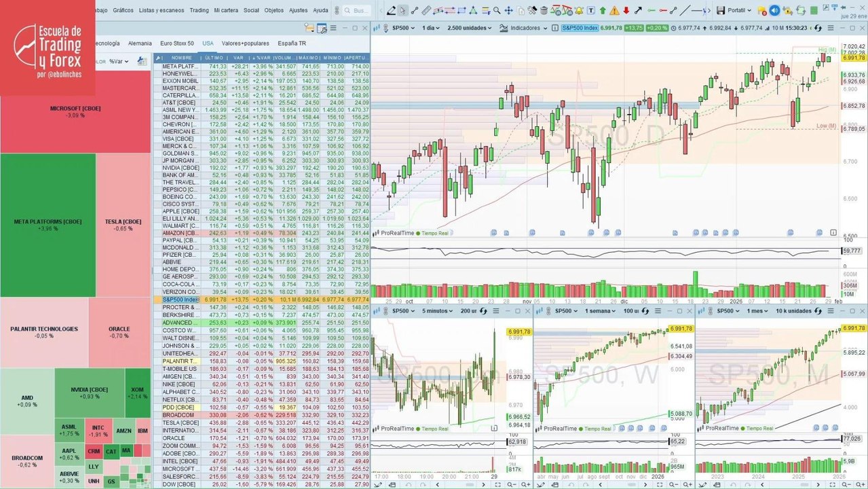
Task: Click the list table settings wrench icon
Action: point(322,28)
